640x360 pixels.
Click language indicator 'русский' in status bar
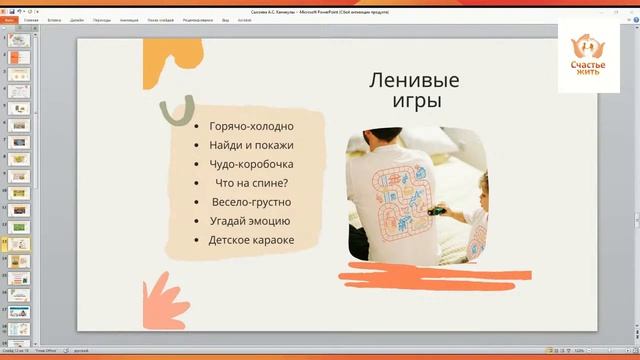coord(81,351)
